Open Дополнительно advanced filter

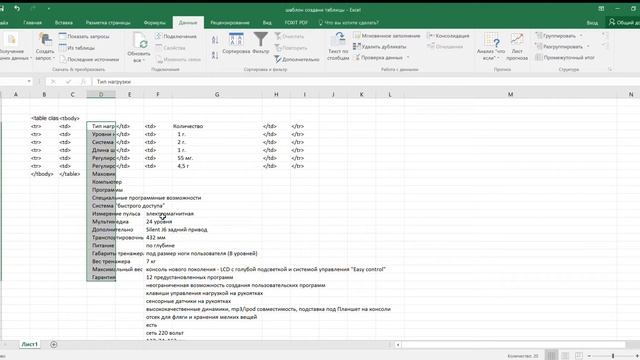click(297, 59)
